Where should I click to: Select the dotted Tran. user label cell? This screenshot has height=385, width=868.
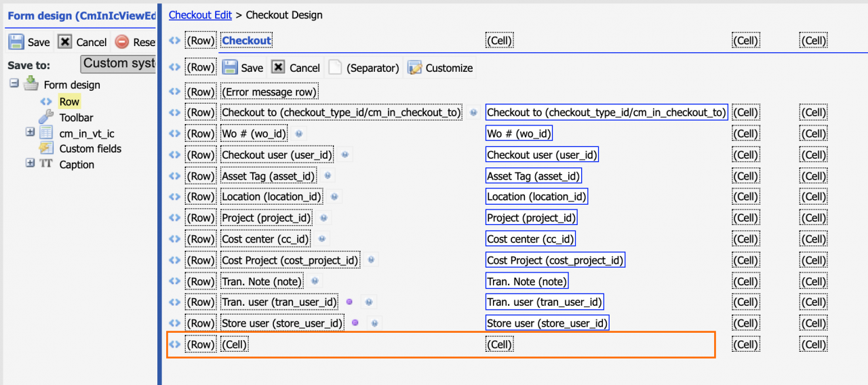279,302
